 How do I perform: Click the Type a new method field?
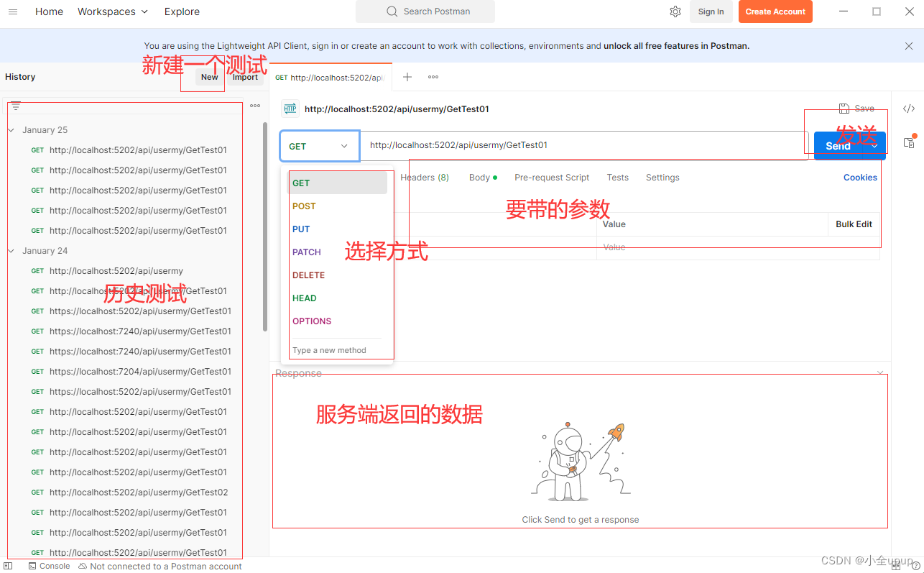pyautogui.click(x=337, y=350)
